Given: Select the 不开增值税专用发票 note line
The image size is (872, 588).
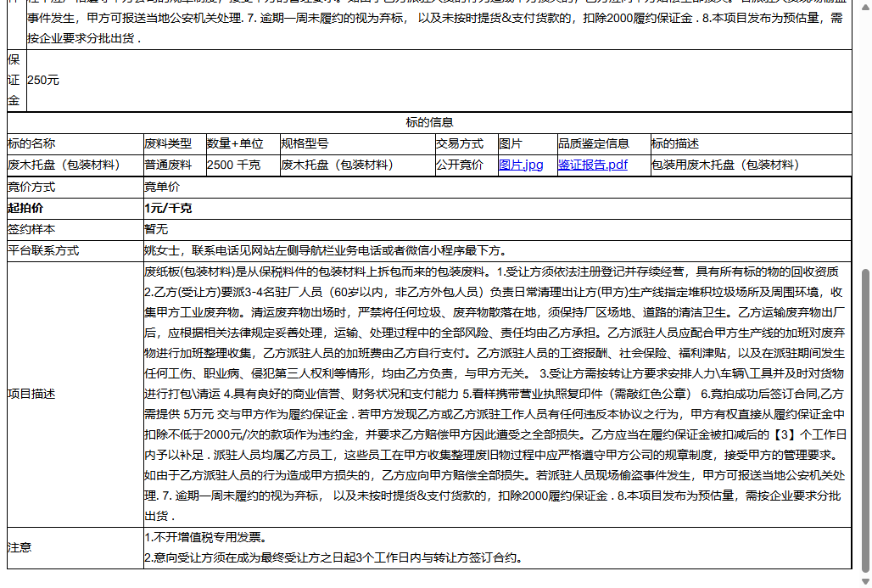Looking at the screenshot, I should click(206, 537).
